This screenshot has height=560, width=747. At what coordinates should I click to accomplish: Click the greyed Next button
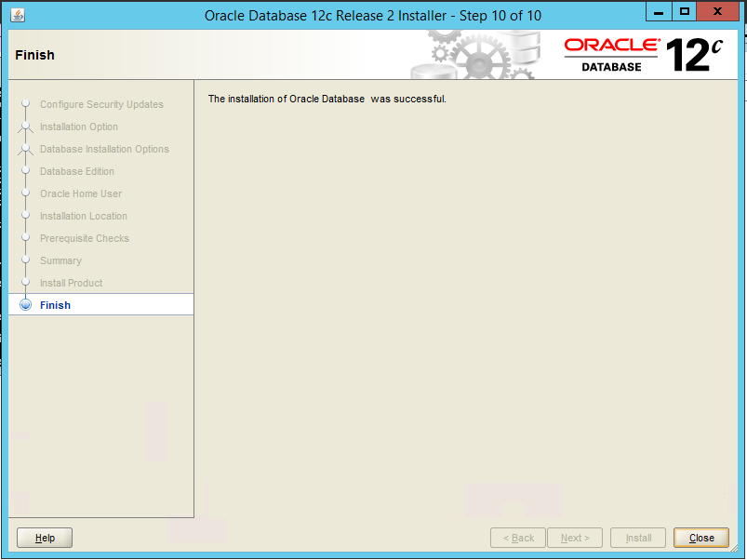(x=575, y=538)
